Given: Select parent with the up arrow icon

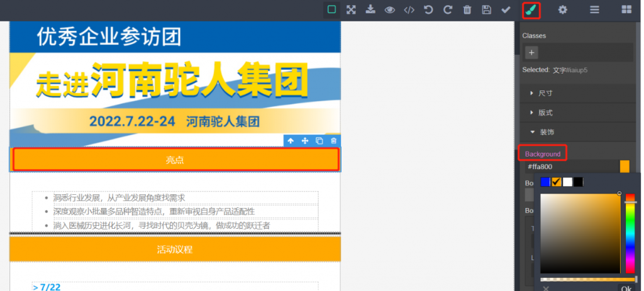Looking at the screenshot, I should point(291,141).
